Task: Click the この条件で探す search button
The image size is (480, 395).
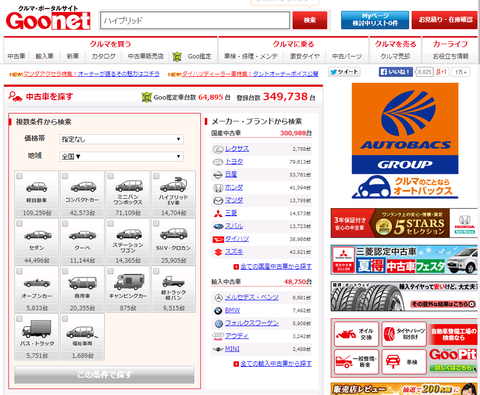Action: [104, 375]
